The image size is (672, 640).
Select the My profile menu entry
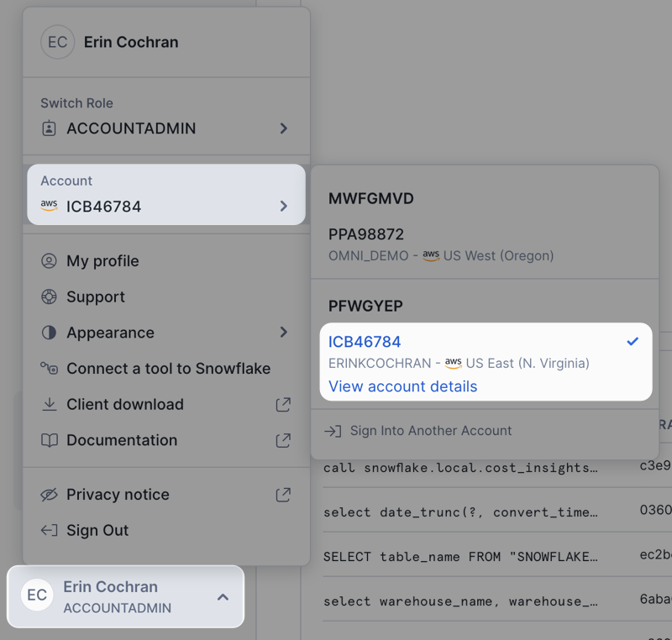[x=101, y=261]
